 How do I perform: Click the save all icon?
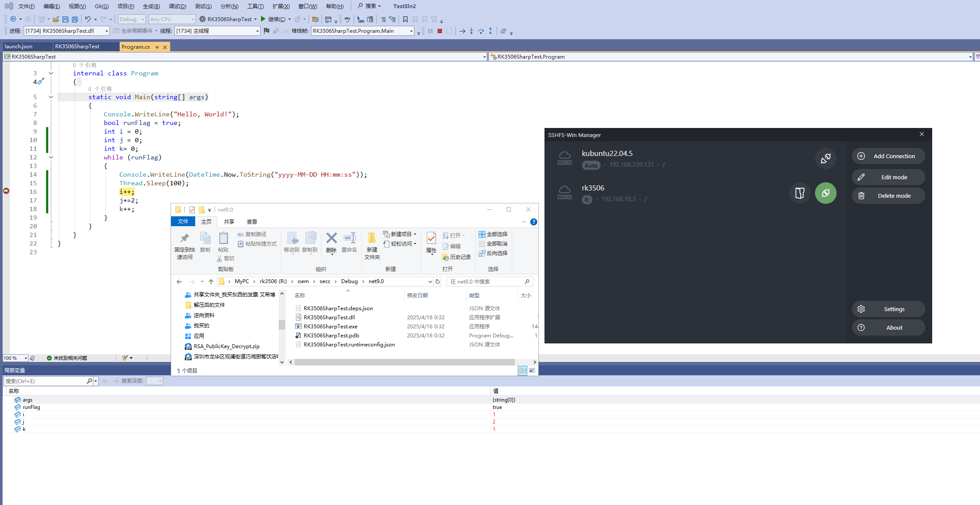75,19
